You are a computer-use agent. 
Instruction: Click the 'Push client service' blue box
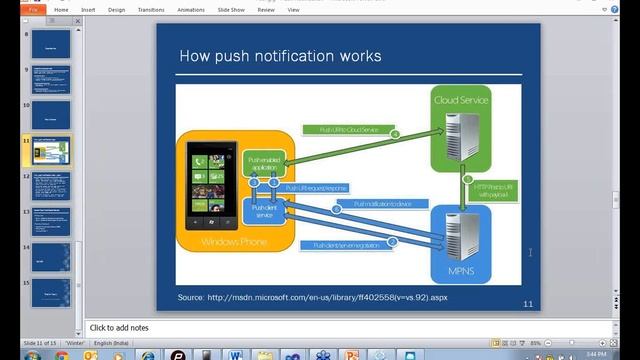(264, 211)
